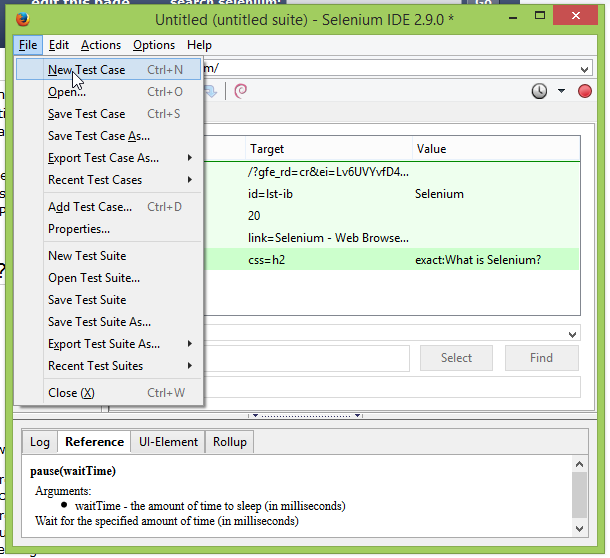This screenshot has height=558, width=610.
Task: Select row with target 20
Action: click(x=391, y=216)
